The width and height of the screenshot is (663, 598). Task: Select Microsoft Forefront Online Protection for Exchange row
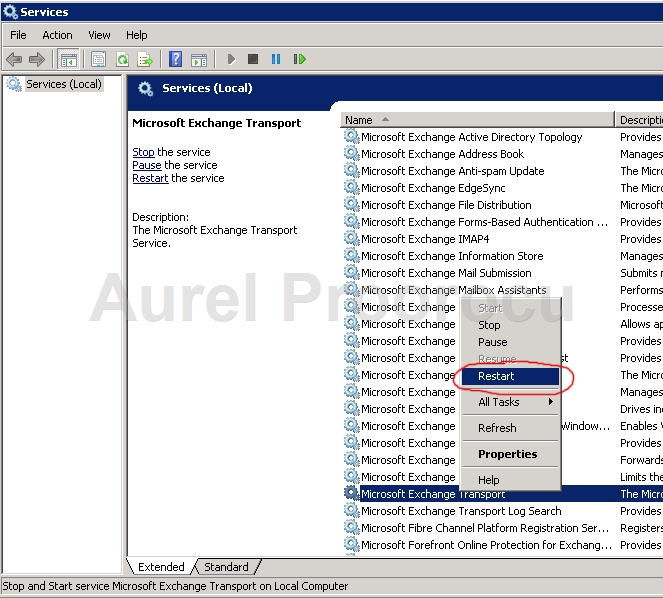[486, 545]
